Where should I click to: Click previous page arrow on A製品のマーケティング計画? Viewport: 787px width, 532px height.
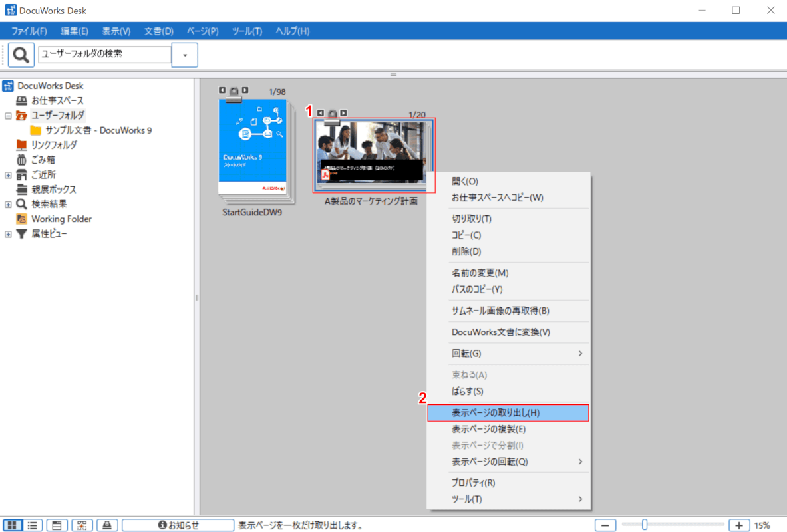tap(321, 113)
